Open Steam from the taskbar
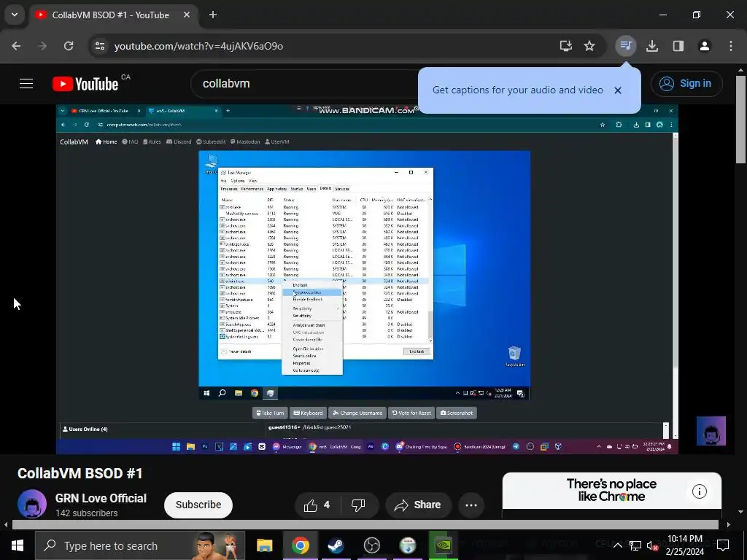 336,545
